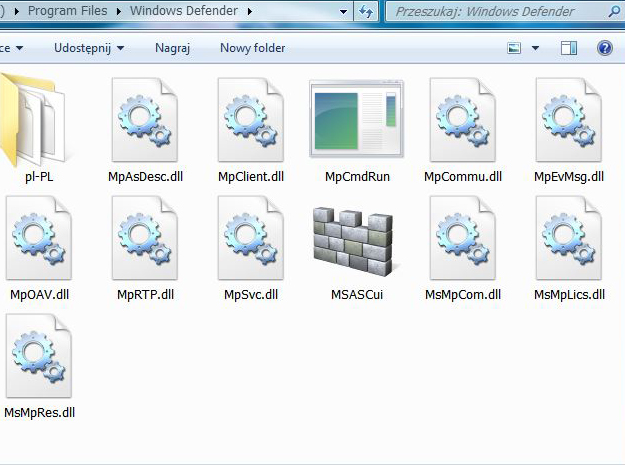
Task: Open the view options dropdown arrow
Action: 535,48
